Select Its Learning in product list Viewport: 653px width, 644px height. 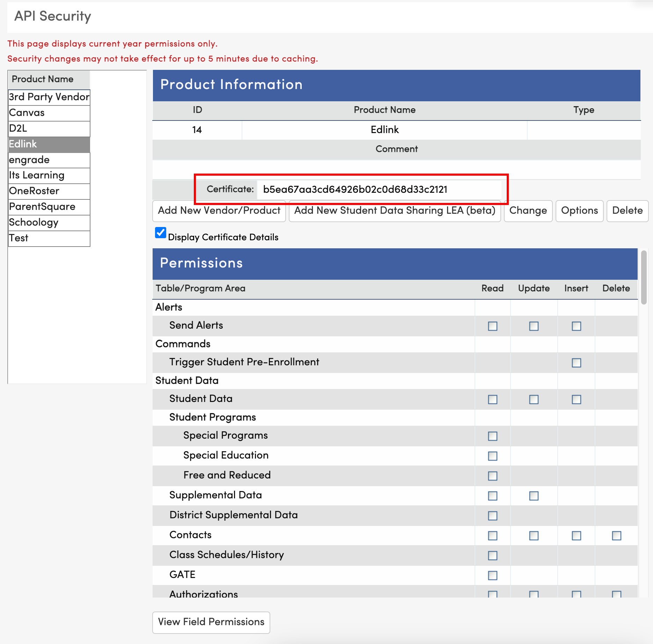pos(49,175)
